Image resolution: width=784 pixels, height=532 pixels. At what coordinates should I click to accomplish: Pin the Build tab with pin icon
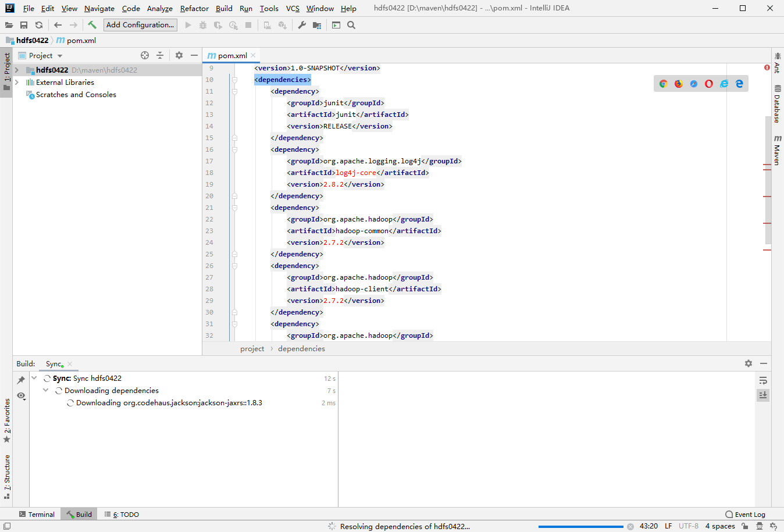21,380
